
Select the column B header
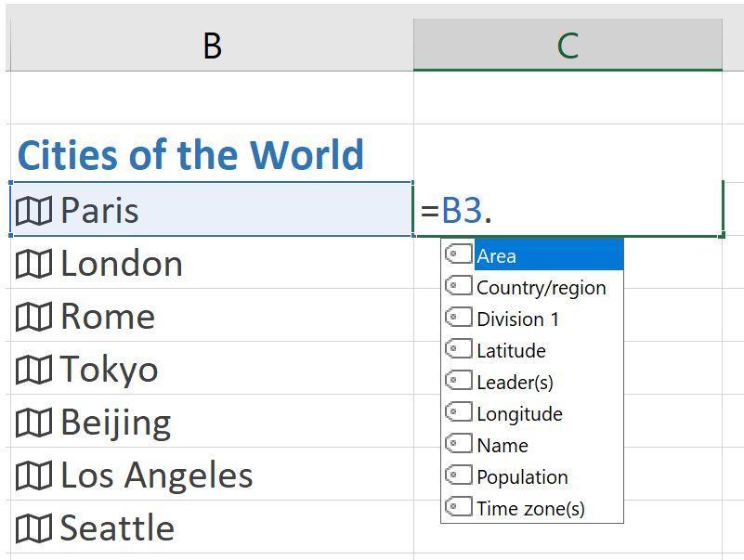click(212, 45)
